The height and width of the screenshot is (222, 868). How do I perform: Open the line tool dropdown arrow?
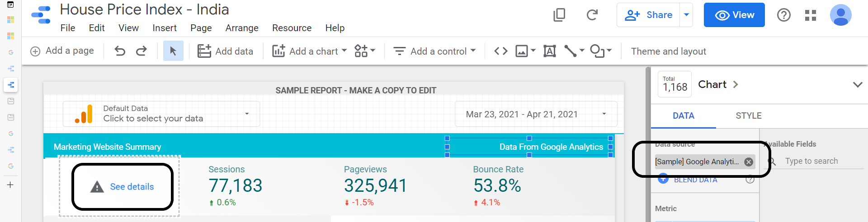[x=582, y=51]
